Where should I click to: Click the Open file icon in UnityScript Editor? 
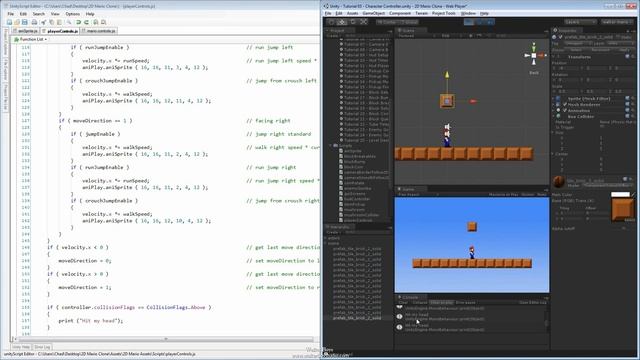17,22
